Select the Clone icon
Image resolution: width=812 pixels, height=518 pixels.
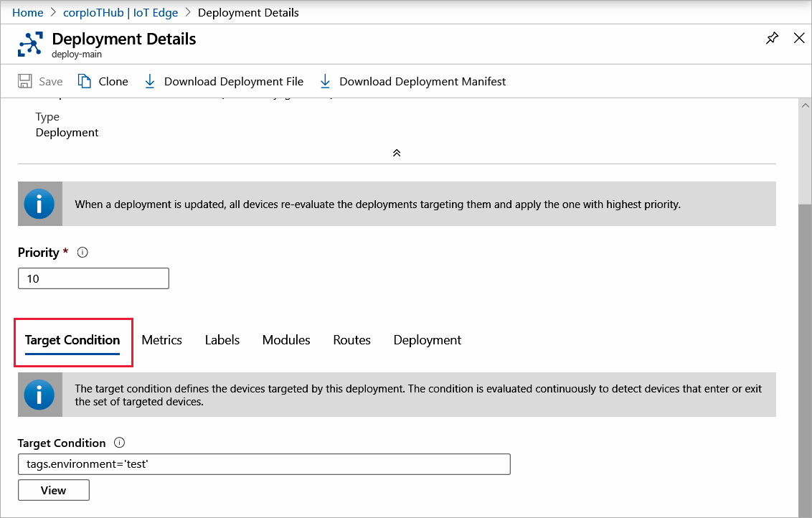(83, 81)
